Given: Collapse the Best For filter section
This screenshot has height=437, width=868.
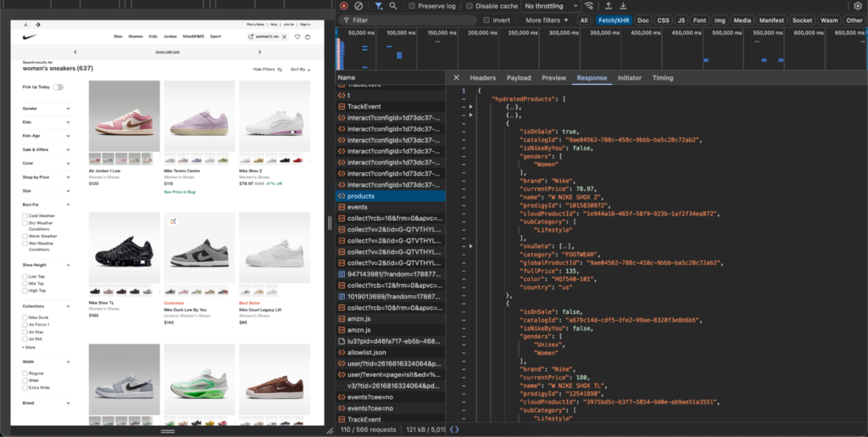Looking at the screenshot, I should [x=47, y=205].
